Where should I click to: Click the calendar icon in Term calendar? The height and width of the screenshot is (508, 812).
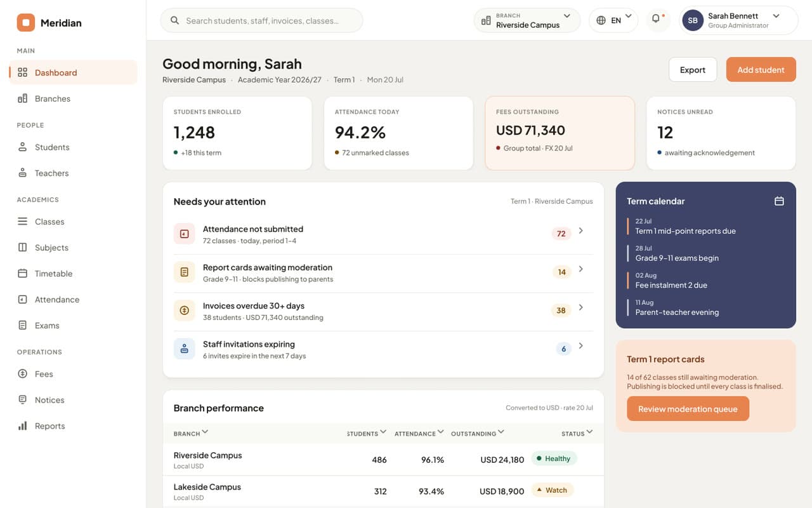point(779,201)
